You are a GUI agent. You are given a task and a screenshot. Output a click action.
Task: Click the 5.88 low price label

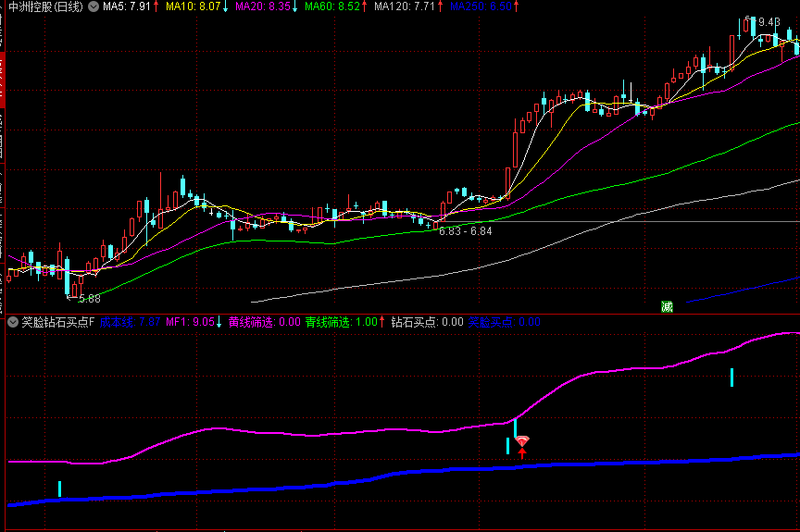pos(90,299)
